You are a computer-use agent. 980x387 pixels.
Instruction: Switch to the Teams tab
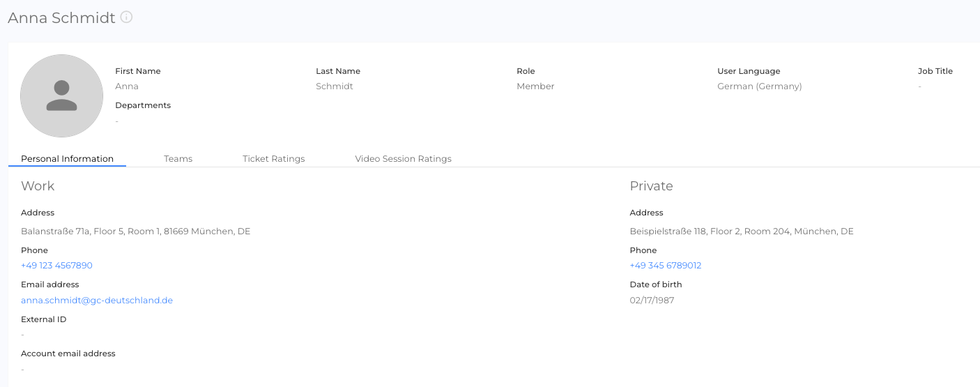[x=178, y=159]
